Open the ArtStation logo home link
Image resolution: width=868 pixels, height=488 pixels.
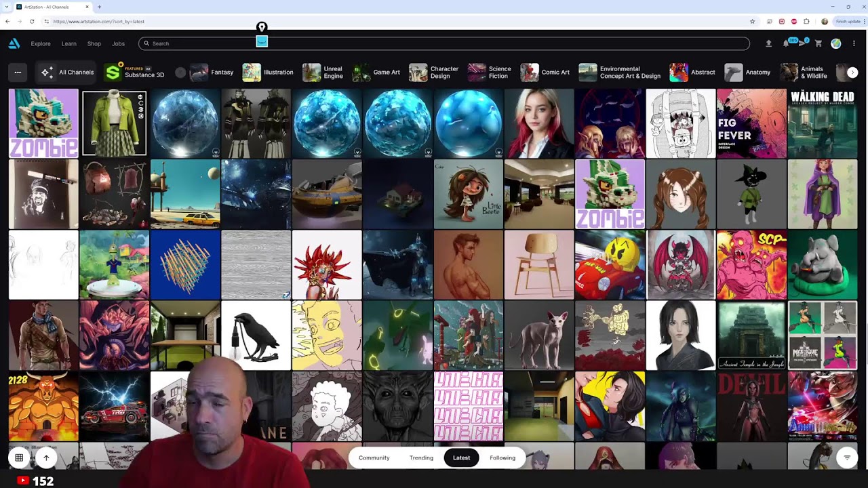(x=14, y=43)
